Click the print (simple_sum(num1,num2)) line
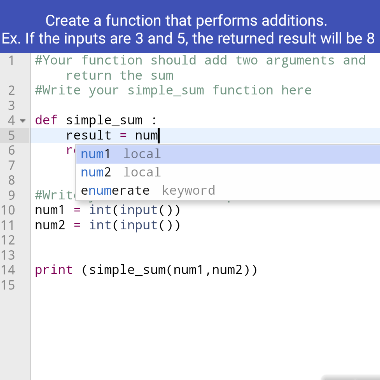The image size is (380, 380). [x=146, y=270]
